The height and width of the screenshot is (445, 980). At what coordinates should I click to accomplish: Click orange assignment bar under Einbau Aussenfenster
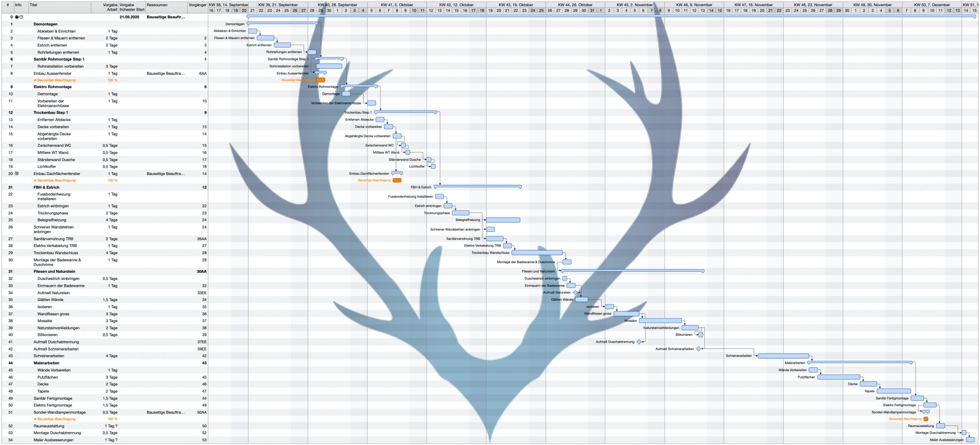pyautogui.click(x=321, y=80)
